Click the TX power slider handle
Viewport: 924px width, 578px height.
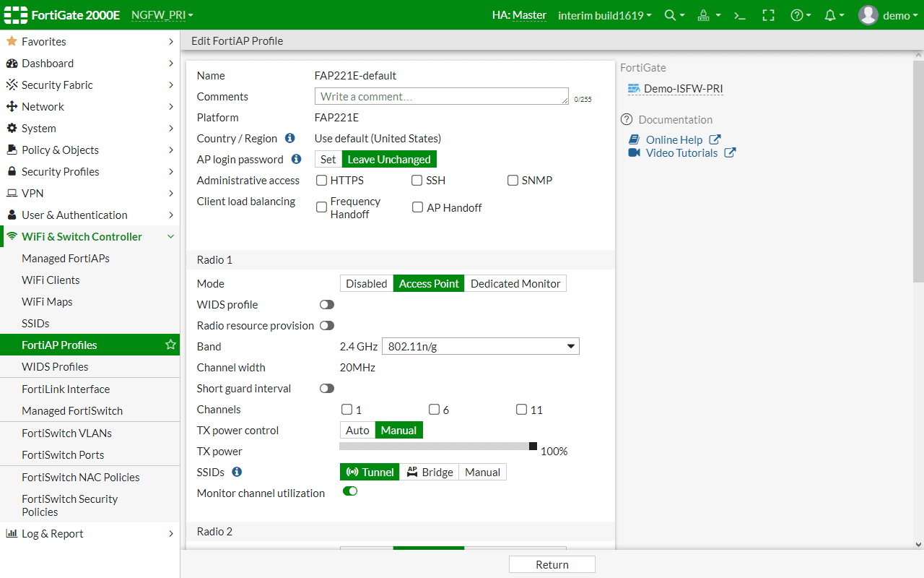pyautogui.click(x=533, y=447)
